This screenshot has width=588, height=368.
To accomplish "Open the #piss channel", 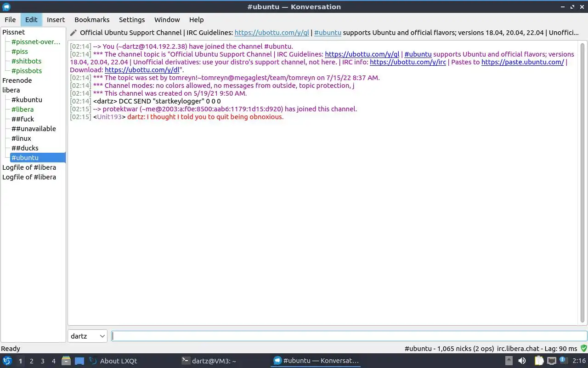I will [20, 52].
